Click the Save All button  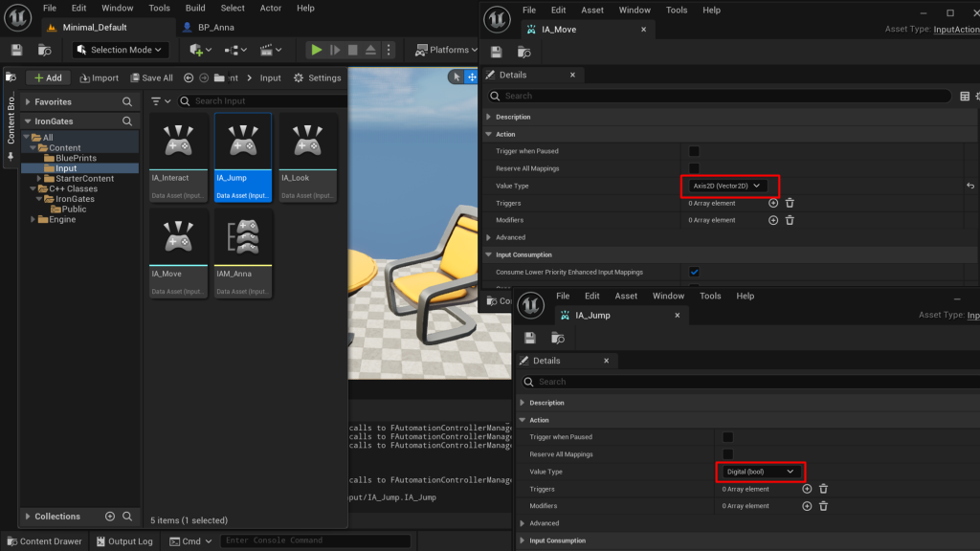point(150,77)
